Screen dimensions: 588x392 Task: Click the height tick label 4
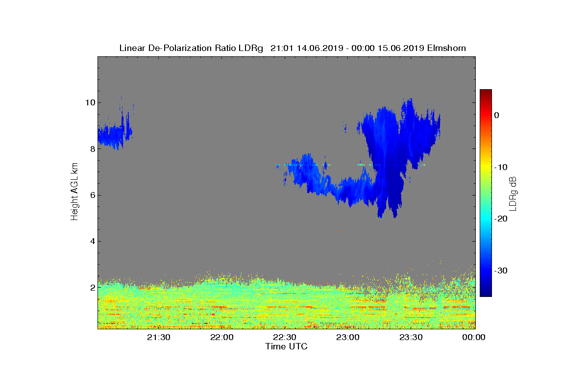tap(93, 241)
